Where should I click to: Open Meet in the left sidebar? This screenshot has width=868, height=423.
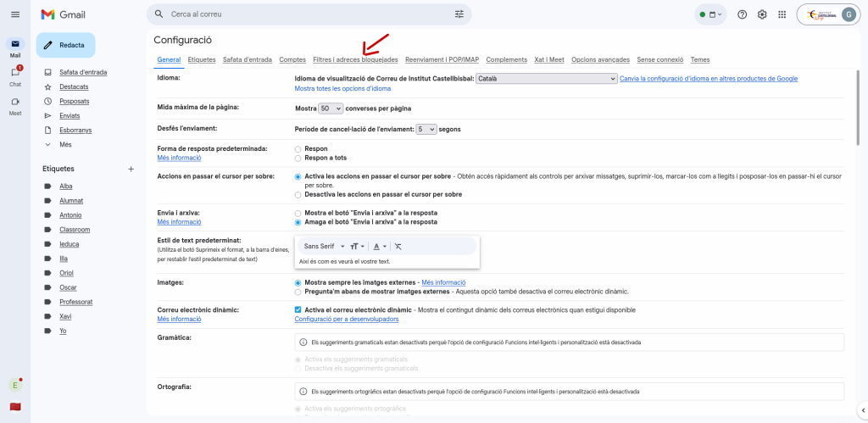tap(15, 103)
